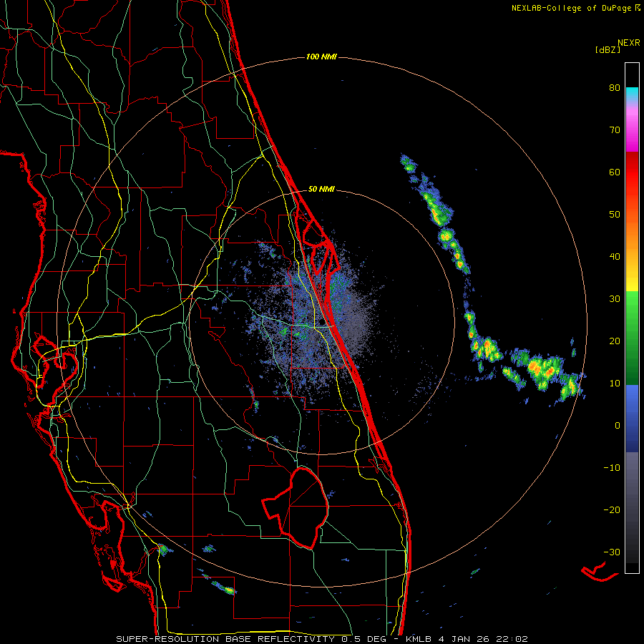Click the 50 value on dBZ scale
The height and width of the screenshot is (644, 644).
pyautogui.click(x=615, y=215)
